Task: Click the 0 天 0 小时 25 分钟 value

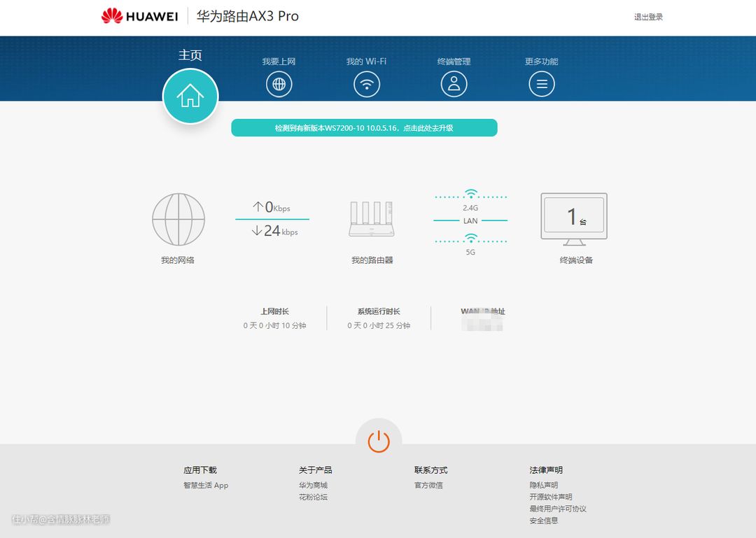Action: tap(379, 325)
